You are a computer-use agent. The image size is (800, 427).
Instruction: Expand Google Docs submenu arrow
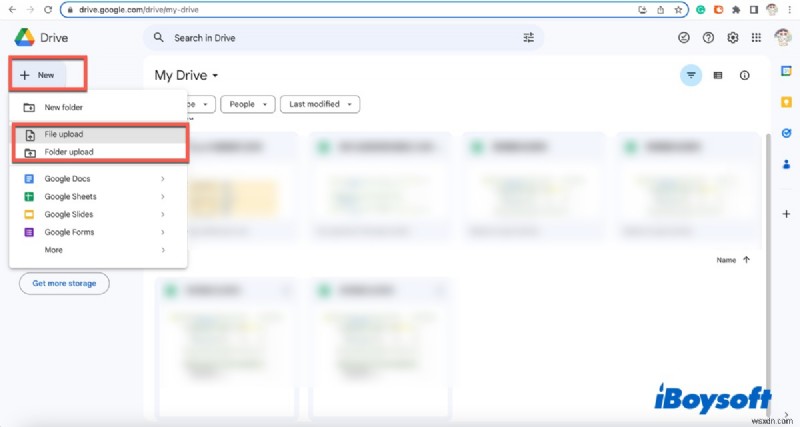tap(163, 179)
